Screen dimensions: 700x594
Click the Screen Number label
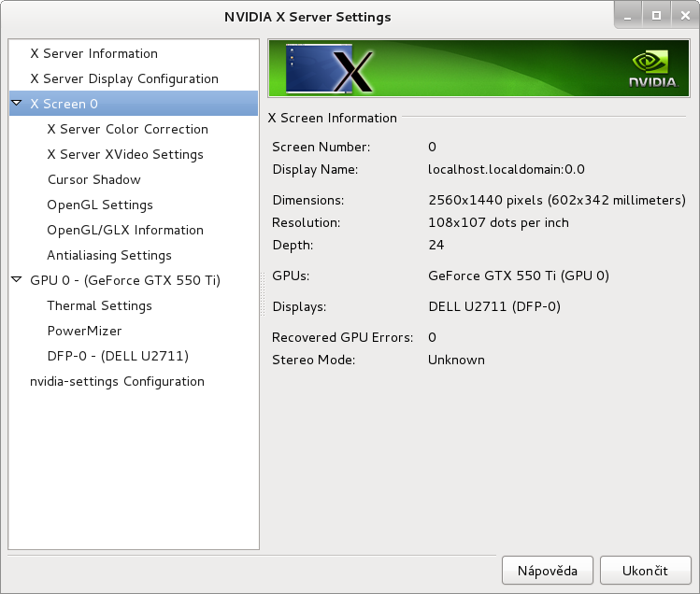(x=321, y=147)
